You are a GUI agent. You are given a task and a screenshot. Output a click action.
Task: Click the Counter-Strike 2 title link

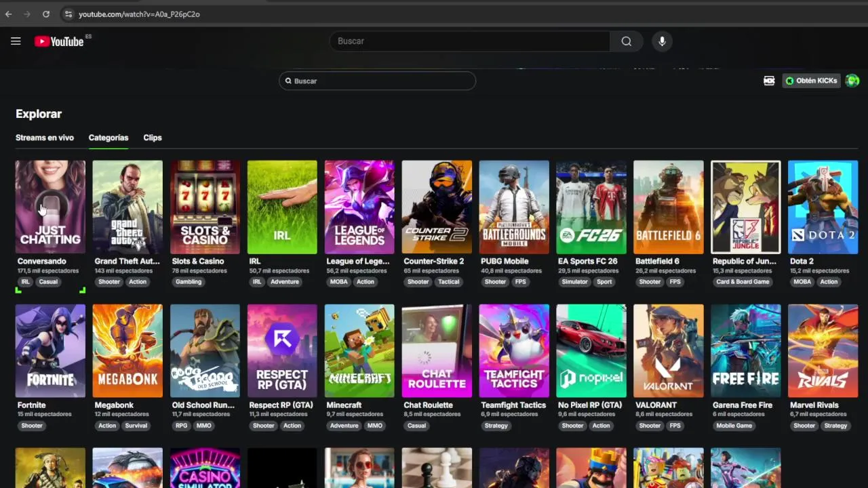point(434,261)
